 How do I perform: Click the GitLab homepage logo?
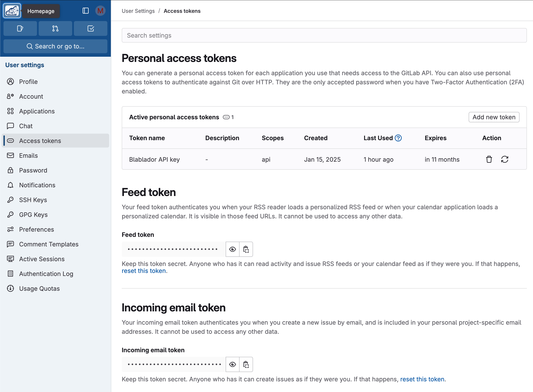point(12,11)
